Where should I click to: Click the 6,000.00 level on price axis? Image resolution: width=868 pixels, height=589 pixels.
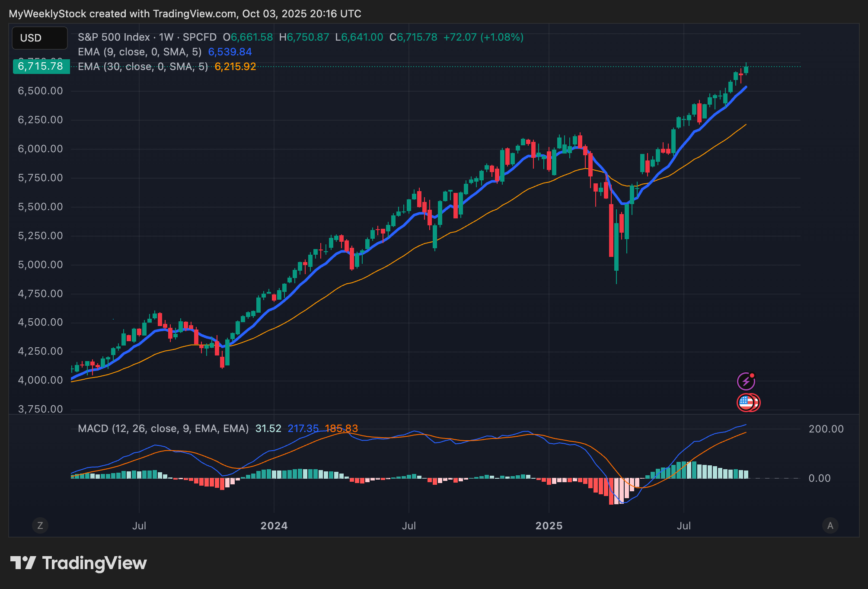click(40, 149)
